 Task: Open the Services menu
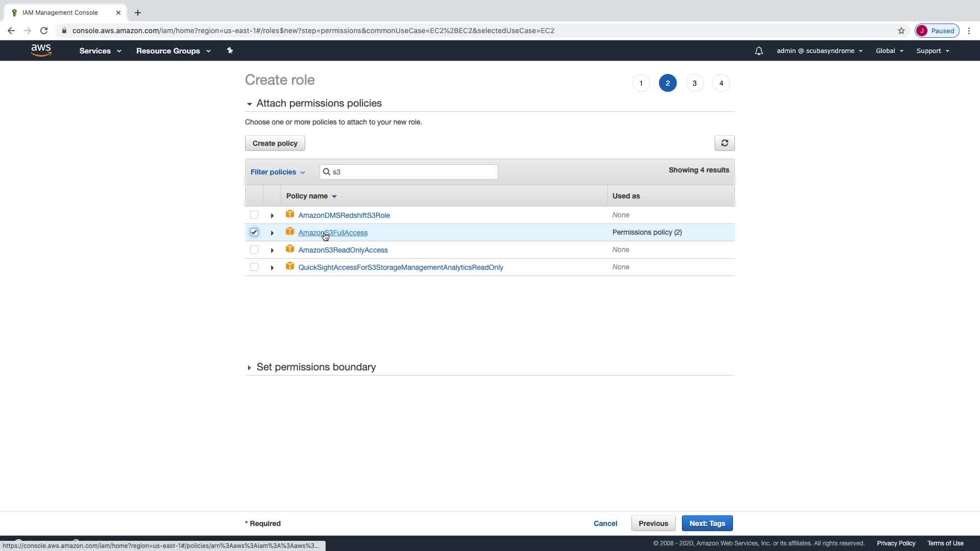coord(100,51)
